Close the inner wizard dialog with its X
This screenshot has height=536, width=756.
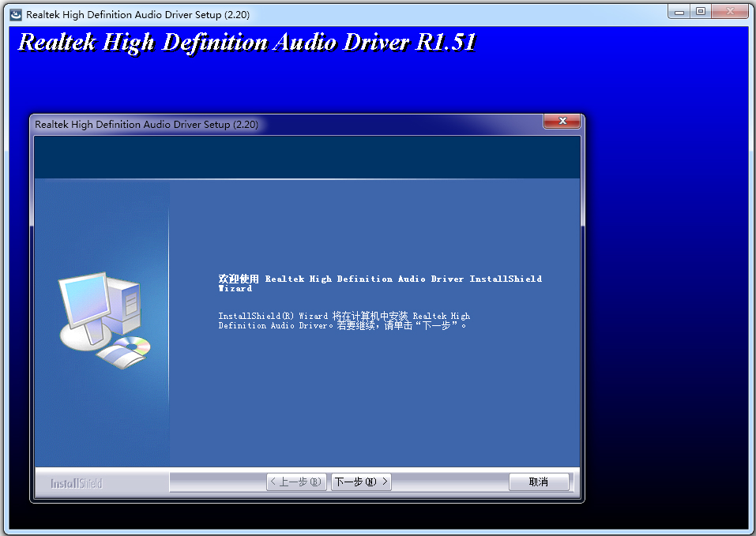[x=562, y=121]
